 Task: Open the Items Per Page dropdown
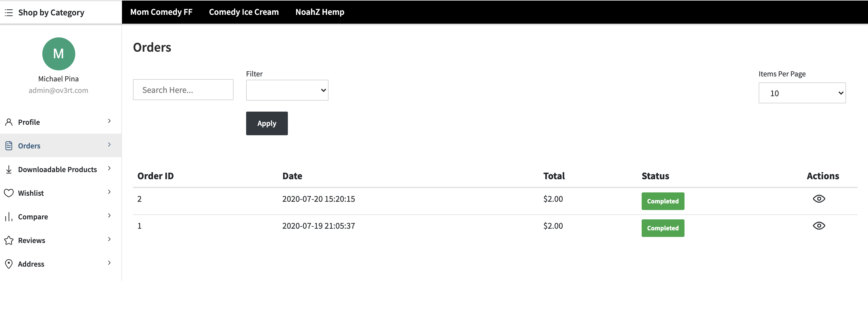(802, 93)
